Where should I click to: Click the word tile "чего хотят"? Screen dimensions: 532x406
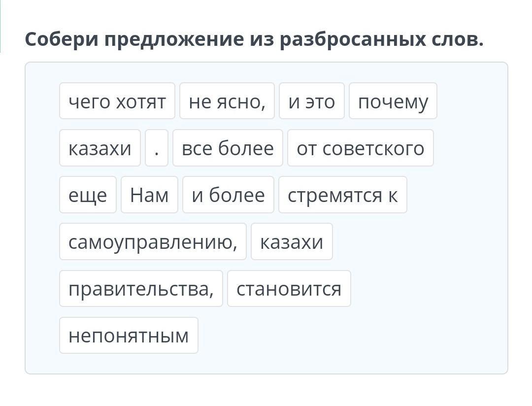117,101
